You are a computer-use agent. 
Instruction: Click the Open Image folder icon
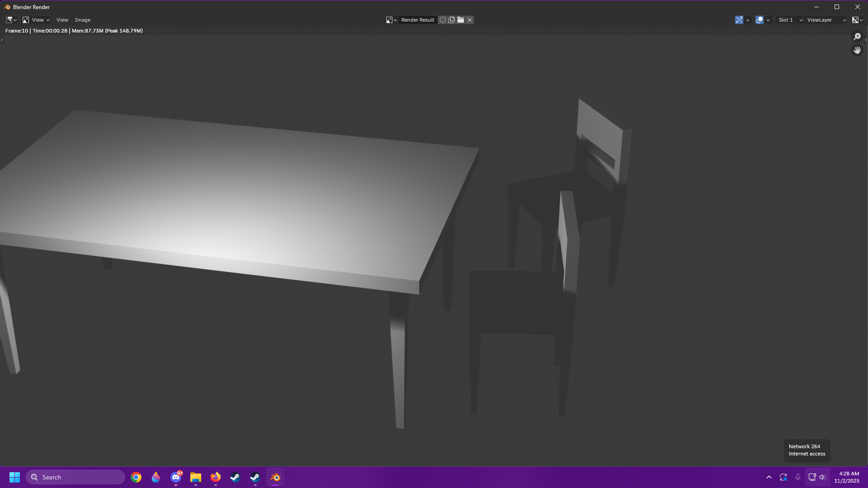pyautogui.click(x=461, y=20)
